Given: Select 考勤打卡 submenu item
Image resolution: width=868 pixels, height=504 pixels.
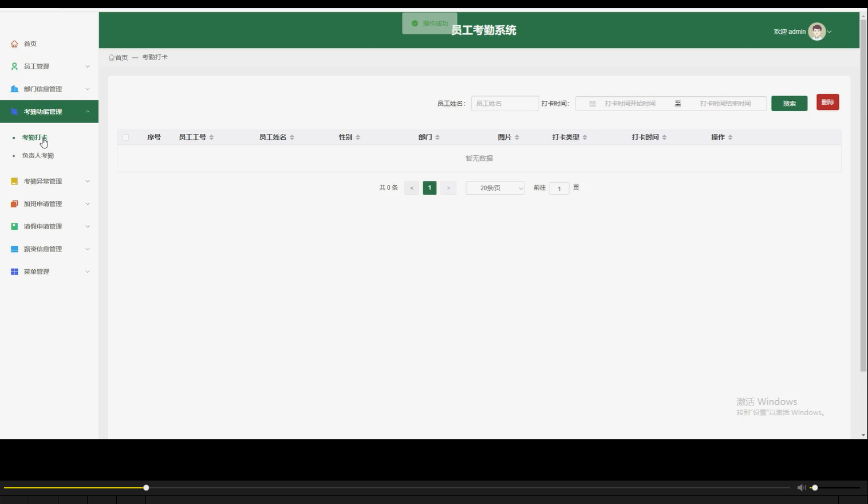Looking at the screenshot, I should point(35,137).
